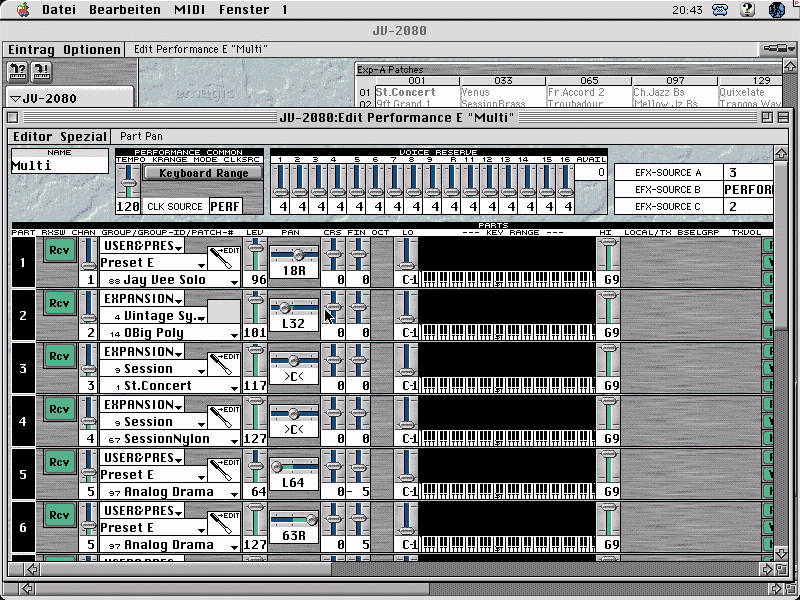This screenshot has height=600, width=800.
Task: Open the OBig Poly patch dropdown
Action: click(x=169, y=333)
